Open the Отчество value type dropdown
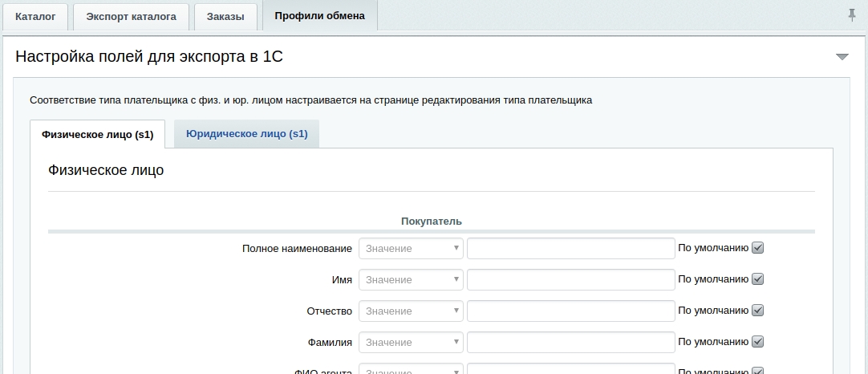The image size is (868, 374). (411, 311)
